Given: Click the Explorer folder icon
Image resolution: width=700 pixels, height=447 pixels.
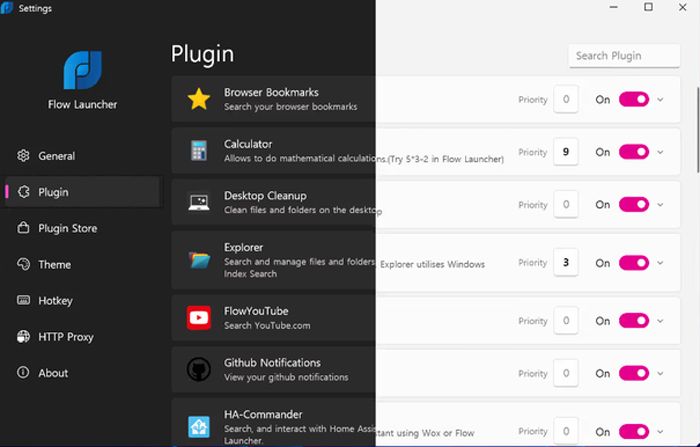Looking at the screenshot, I should [x=199, y=260].
